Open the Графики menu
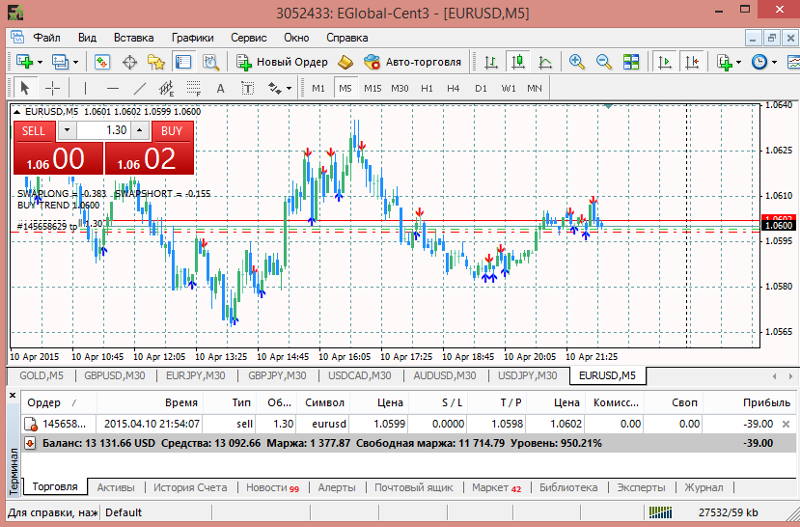800x527 pixels. tap(192, 38)
